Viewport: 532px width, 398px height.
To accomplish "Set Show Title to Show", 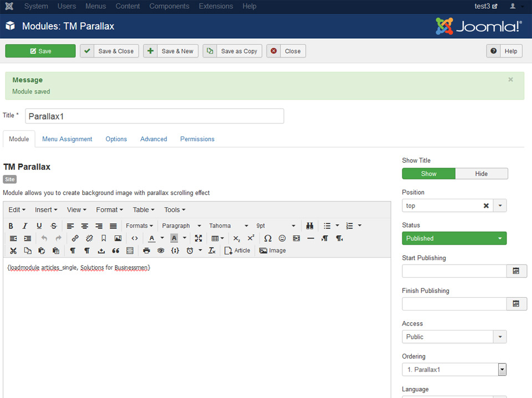I will (428, 174).
